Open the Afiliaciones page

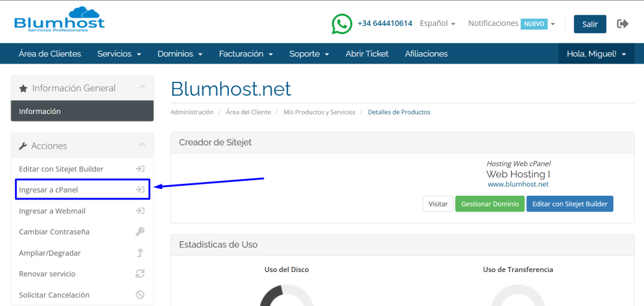(426, 54)
